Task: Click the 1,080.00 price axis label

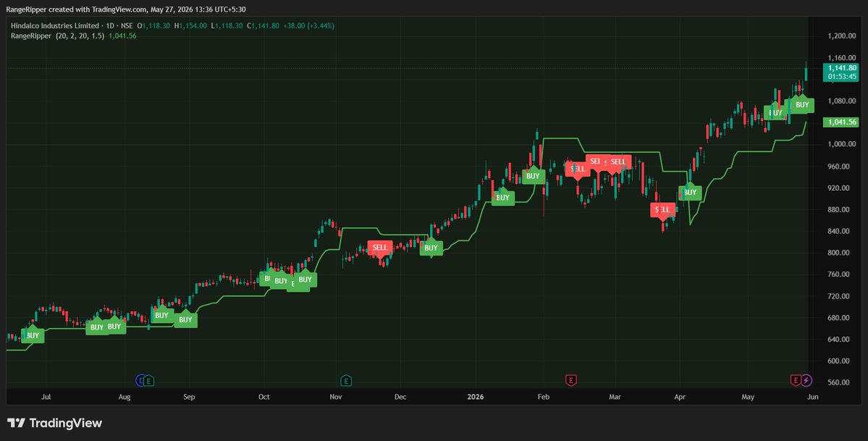Action: pos(841,101)
